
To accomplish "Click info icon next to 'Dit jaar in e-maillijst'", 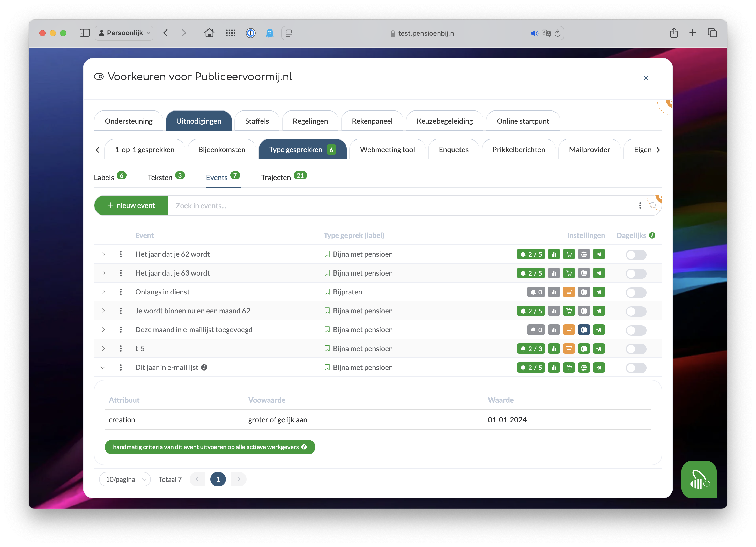I will click(204, 367).
